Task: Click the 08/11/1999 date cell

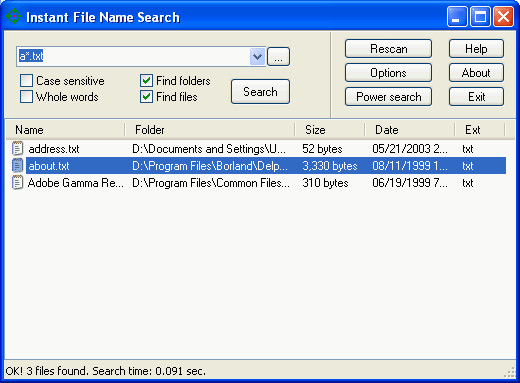Action: click(410, 166)
